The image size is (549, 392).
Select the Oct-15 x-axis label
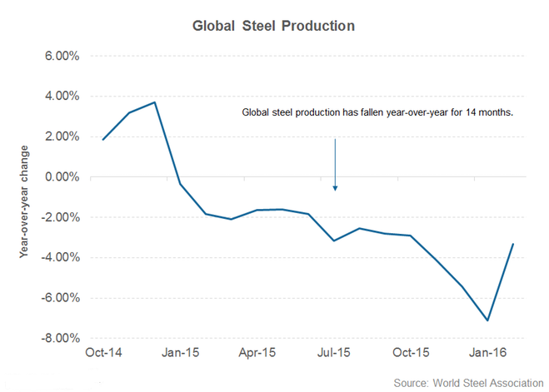[x=412, y=353]
